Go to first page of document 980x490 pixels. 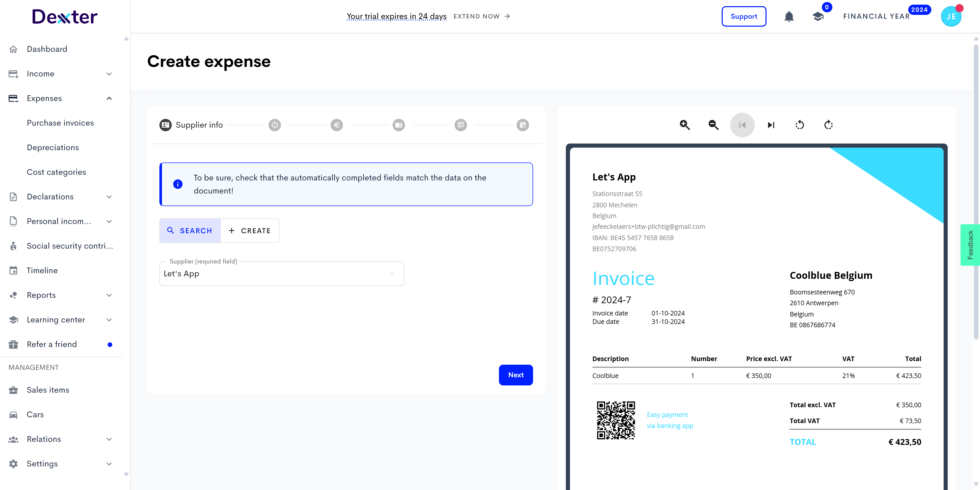tap(742, 125)
